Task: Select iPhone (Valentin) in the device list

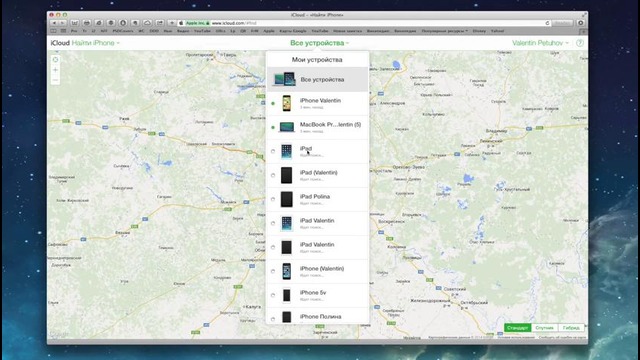Action: click(x=317, y=271)
